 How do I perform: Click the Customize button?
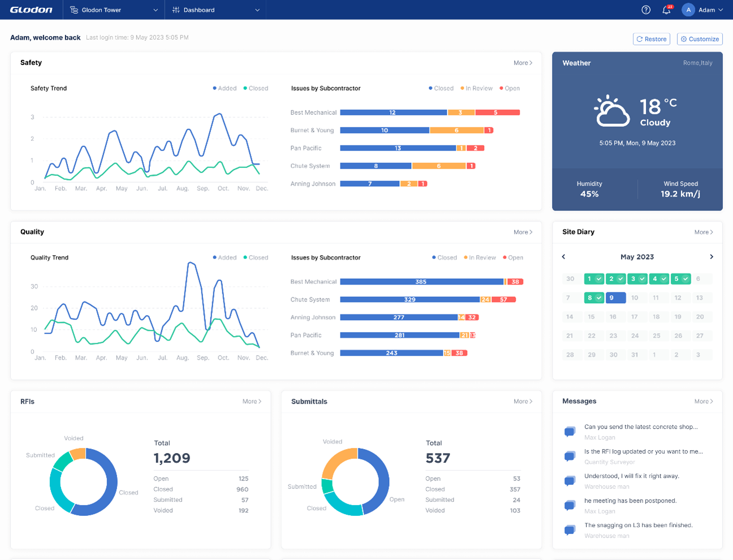point(700,38)
